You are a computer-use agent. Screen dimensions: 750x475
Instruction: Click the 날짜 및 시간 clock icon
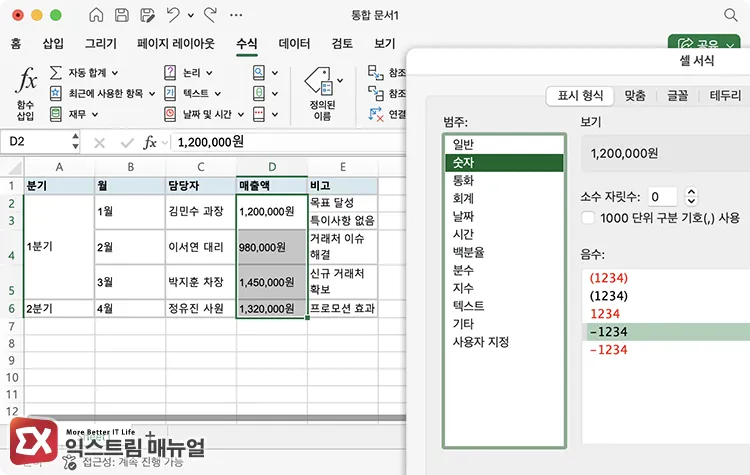(170, 114)
